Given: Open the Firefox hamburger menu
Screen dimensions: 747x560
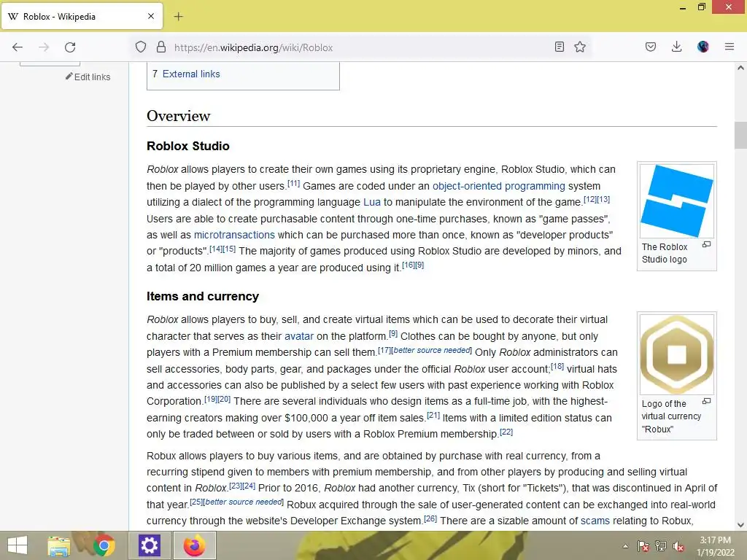Looking at the screenshot, I should [729, 47].
